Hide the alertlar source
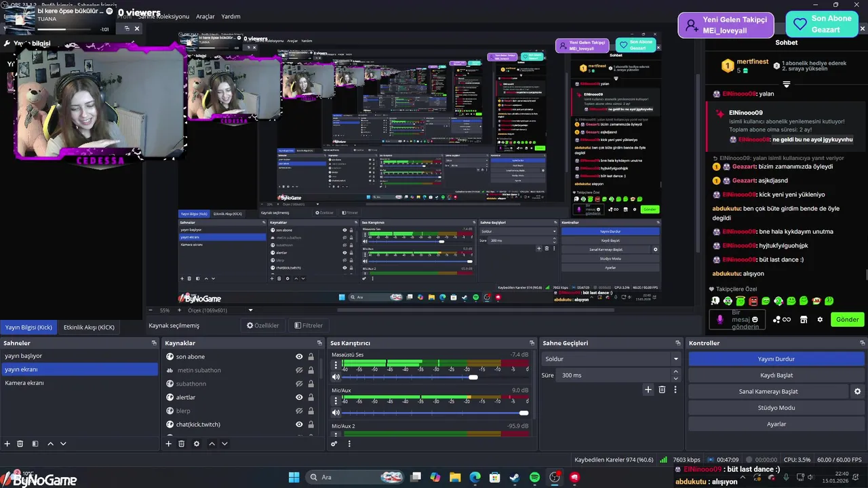Viewport: 868px width, 488px height. pos(299,397)
